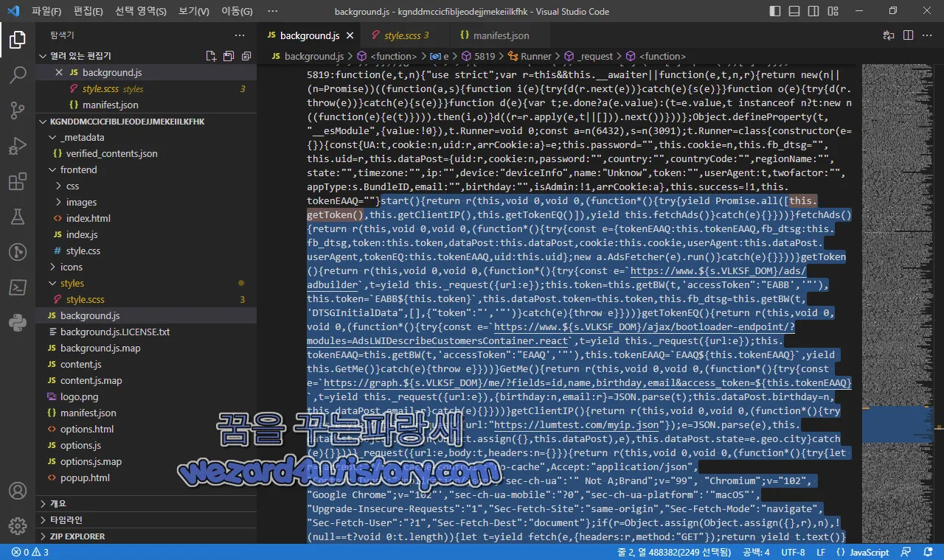The height and width of the screenshot is (560, 944).
Task: Open the Source Control view
Action: pos(18,110)
